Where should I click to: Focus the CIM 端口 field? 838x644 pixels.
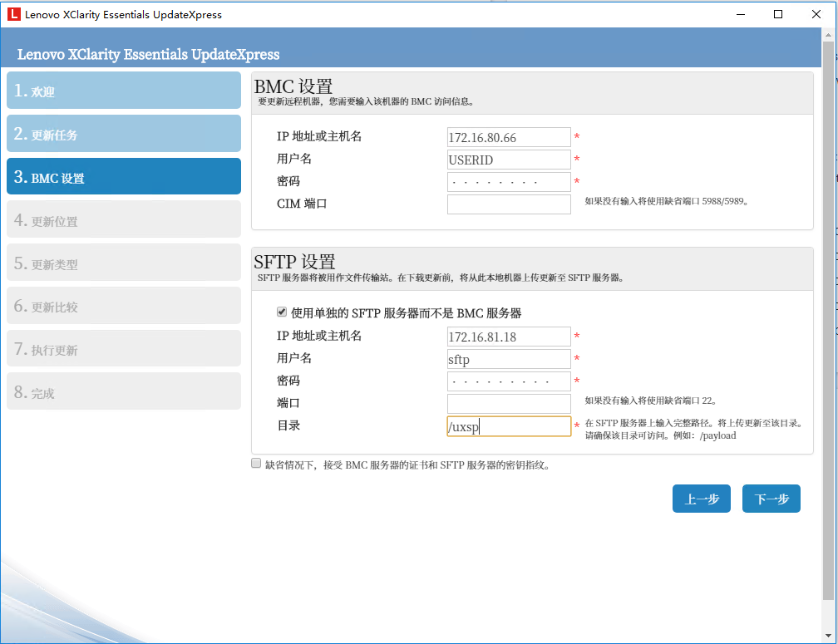[509, 204]
